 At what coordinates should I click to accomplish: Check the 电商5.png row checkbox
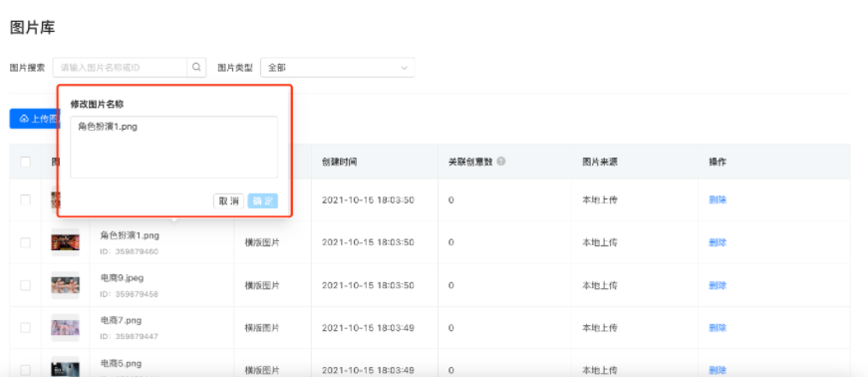click(x=26, y=370)
